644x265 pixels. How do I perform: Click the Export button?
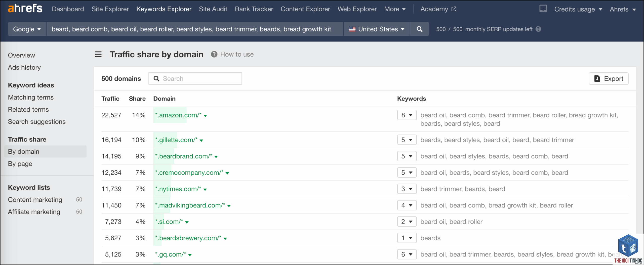coord(609,79)
